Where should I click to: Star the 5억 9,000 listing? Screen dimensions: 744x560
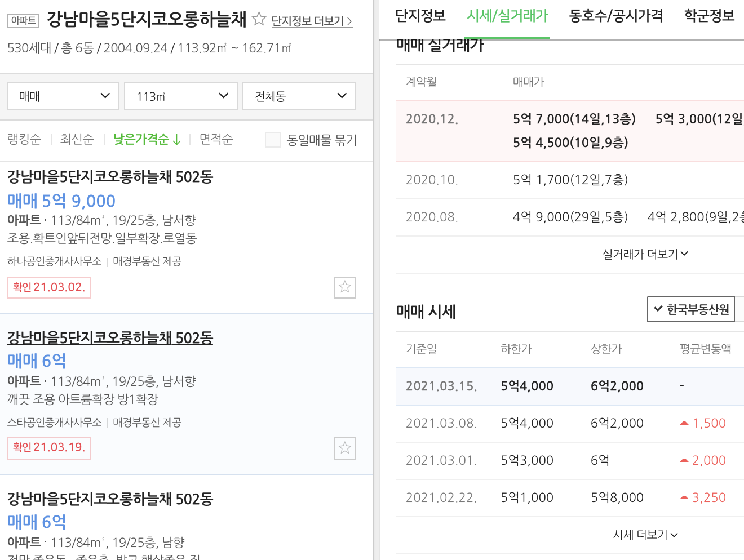click(345, 287)
